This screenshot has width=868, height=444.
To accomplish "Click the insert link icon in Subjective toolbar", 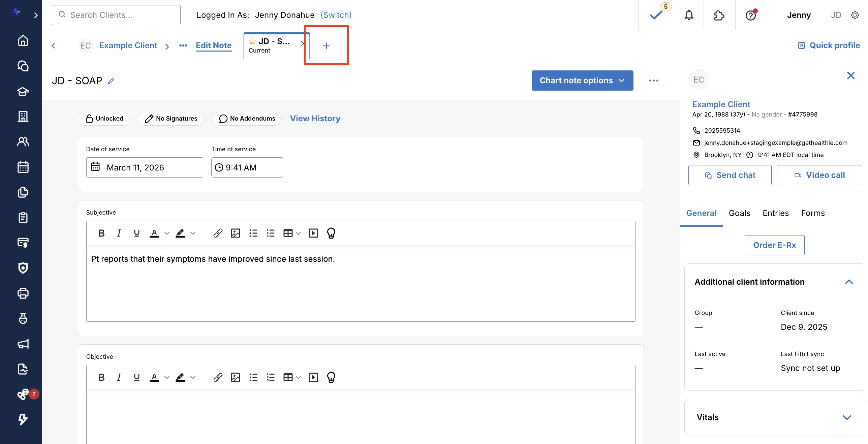I will [x=218, y=233].
